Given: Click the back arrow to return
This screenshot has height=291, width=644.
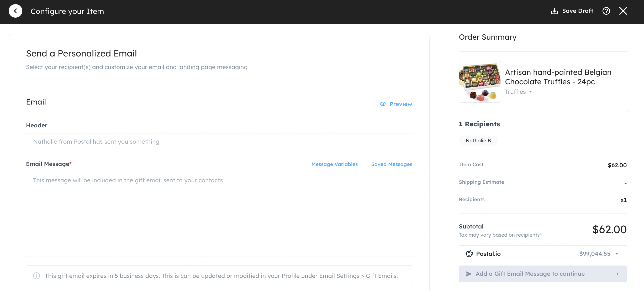Looking at the screenshot, I should point(15,11).
